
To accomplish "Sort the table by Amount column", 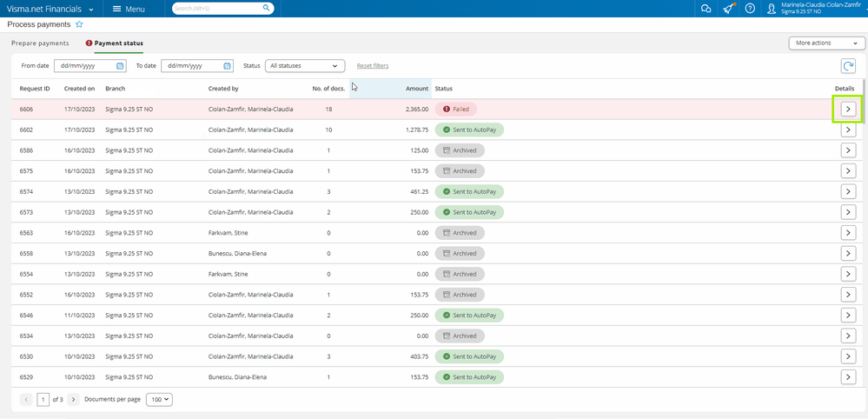I will click(416, 89).
